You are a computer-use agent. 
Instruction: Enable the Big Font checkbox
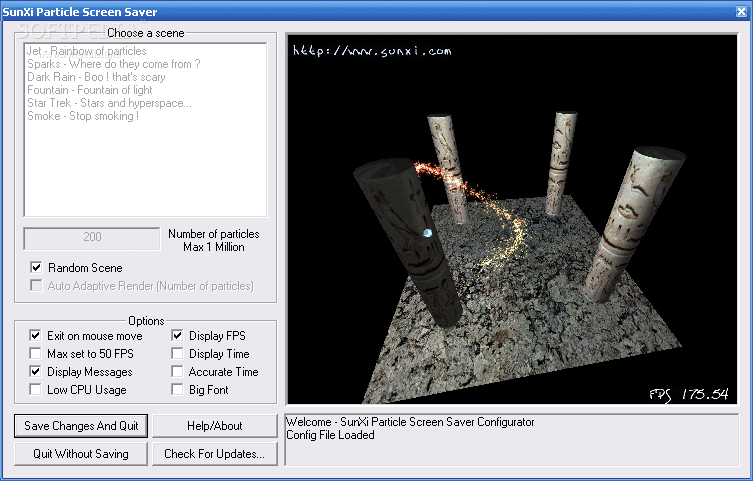(x=177, y=389)
